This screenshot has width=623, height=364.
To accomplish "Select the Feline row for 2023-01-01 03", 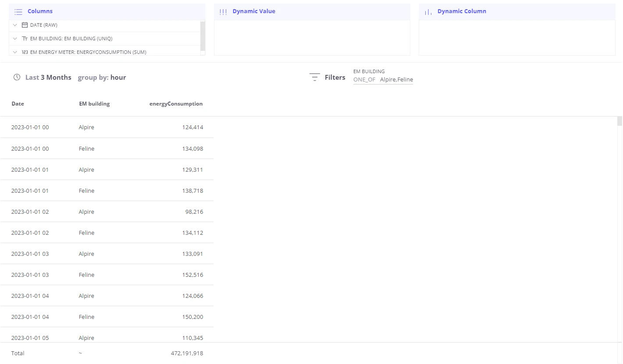I will (x=107, y=275).
